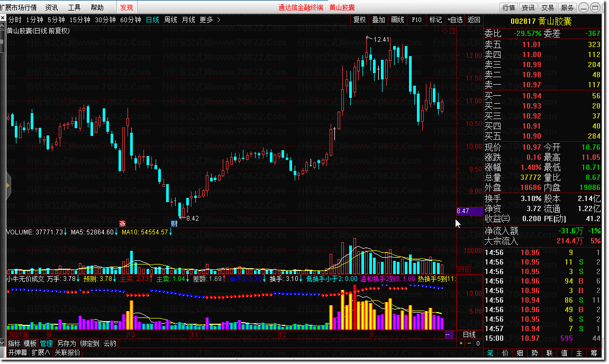Click the 开弹幕 button

tap(18, 352)
